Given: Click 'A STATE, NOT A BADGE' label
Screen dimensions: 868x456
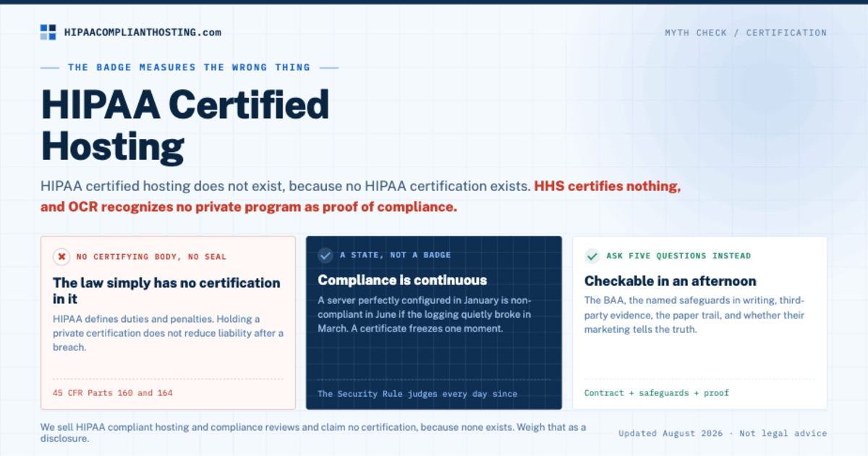Looking at the screenshot, I should click(396, 256).
